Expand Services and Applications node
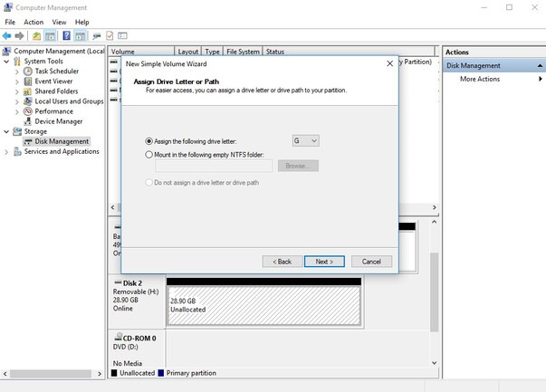546x392 pixels. [6, 152]
